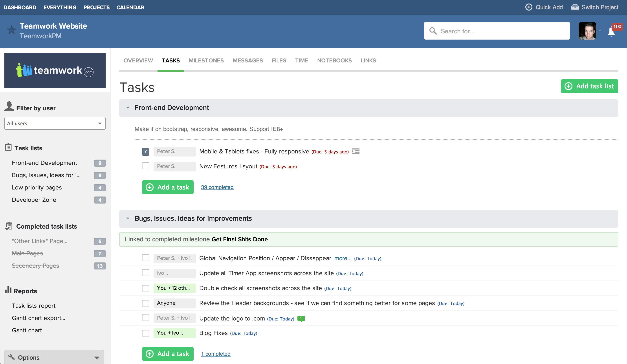Collapse Bugs, Issues, Ideas for improvements

pos(128,218)
